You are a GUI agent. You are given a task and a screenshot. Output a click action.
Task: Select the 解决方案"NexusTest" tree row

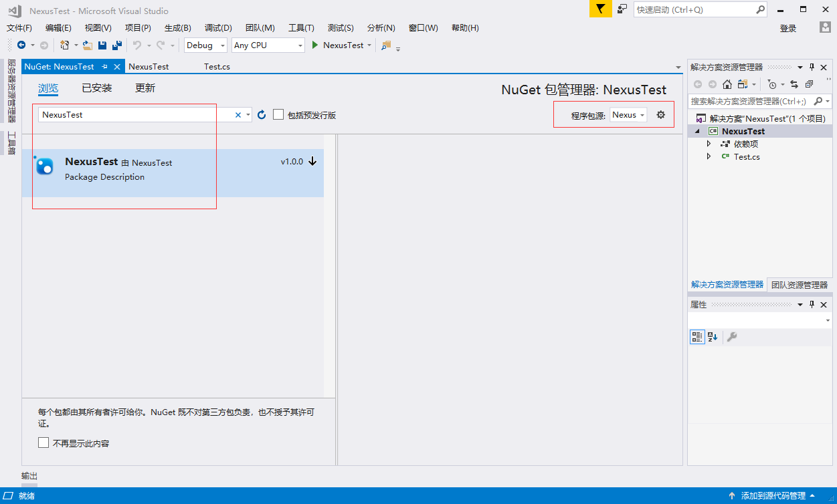(x=761, y=118)
